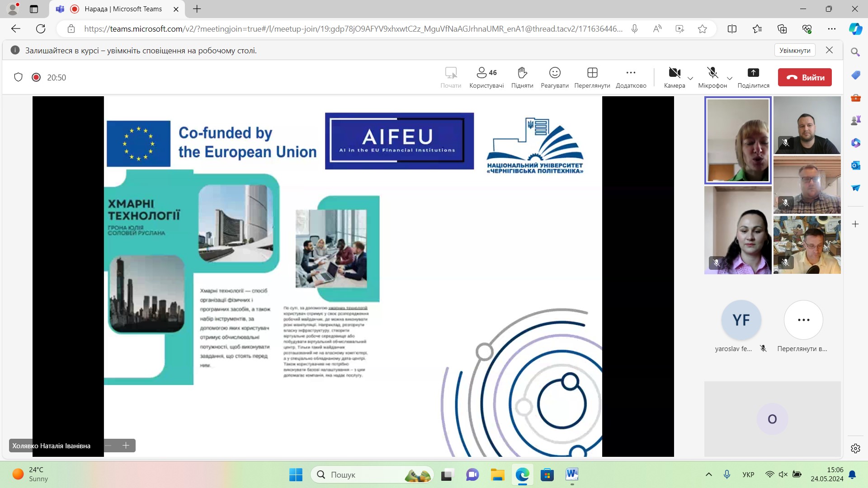
Task: Expand camera options dropdown arrow
Action: 690,79
